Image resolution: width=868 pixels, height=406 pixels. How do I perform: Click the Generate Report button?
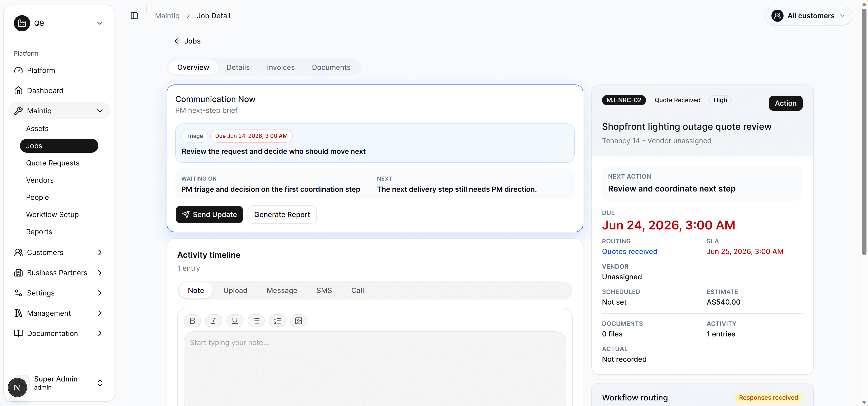282,215
